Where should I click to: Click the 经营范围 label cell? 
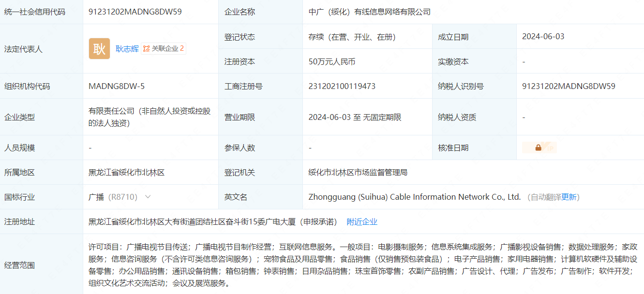(42, 265)
